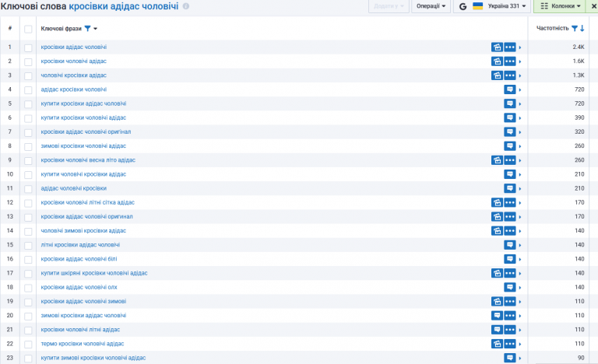Open three-dots menu for купити шкіряні кросівки чоловічі адідас

point(510,273)
